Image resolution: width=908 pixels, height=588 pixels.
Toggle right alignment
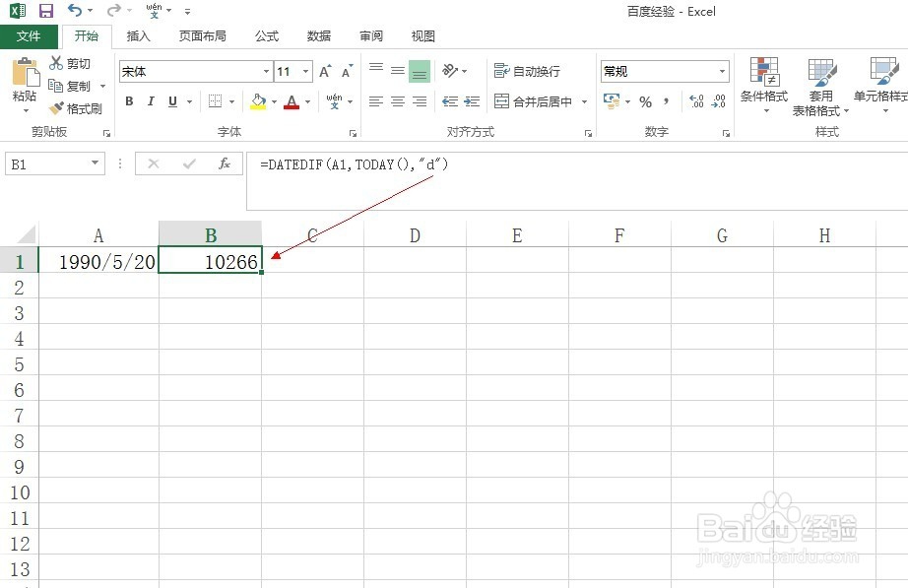click(419, 101)
